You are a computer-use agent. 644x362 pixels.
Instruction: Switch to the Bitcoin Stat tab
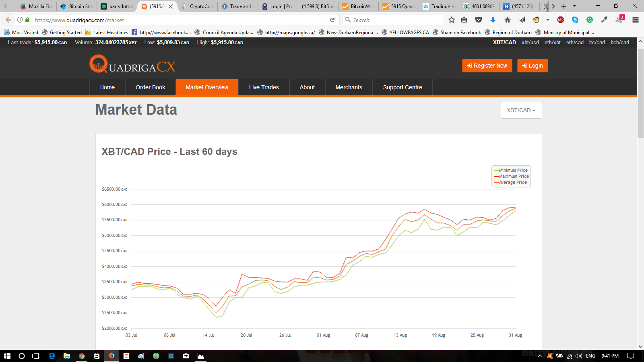(x=76, y=6)
